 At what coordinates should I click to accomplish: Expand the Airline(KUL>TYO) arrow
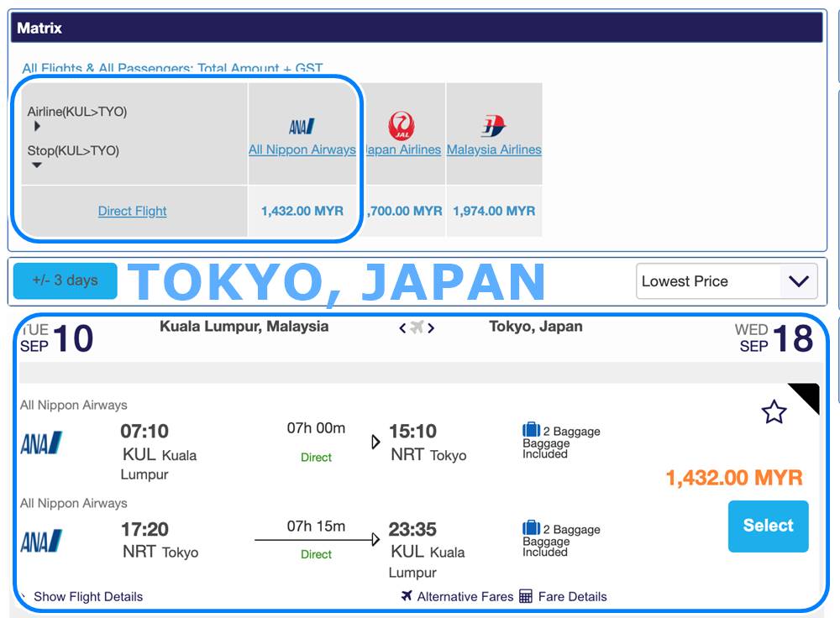(x=37, y=127)
